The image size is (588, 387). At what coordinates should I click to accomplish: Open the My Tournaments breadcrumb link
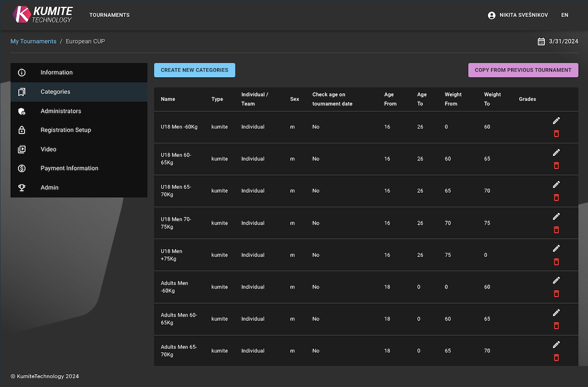tap(33, 41)
